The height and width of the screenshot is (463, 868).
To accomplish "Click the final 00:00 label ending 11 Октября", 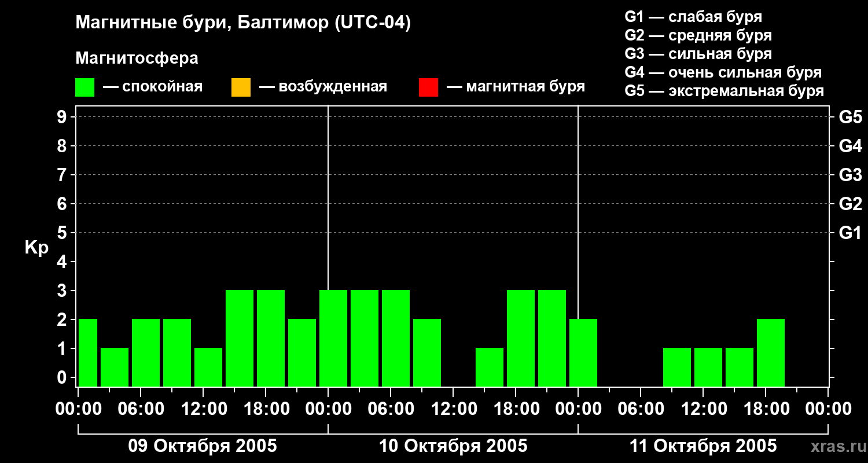I will 828,409.
